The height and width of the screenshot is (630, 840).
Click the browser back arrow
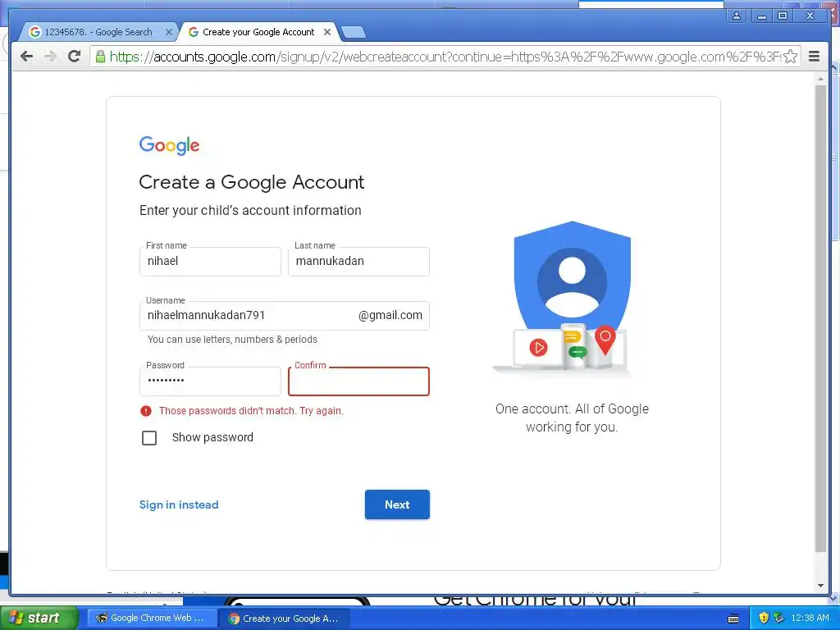click(26, 57)
